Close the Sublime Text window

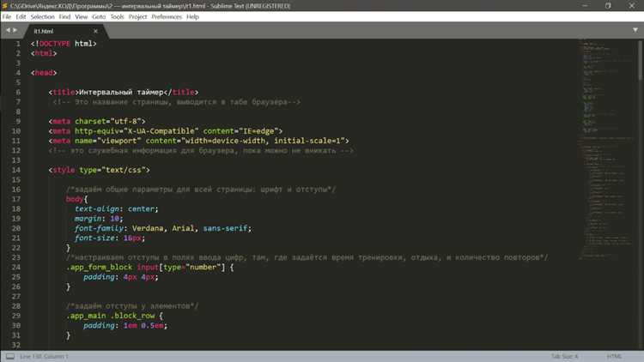coord(632,6)
